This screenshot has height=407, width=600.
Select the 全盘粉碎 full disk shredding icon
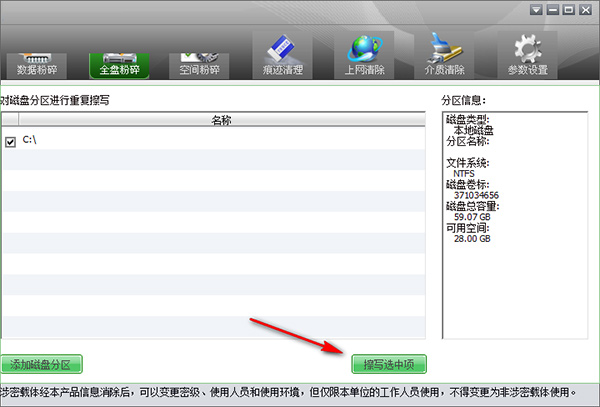[x=119, y=66]
